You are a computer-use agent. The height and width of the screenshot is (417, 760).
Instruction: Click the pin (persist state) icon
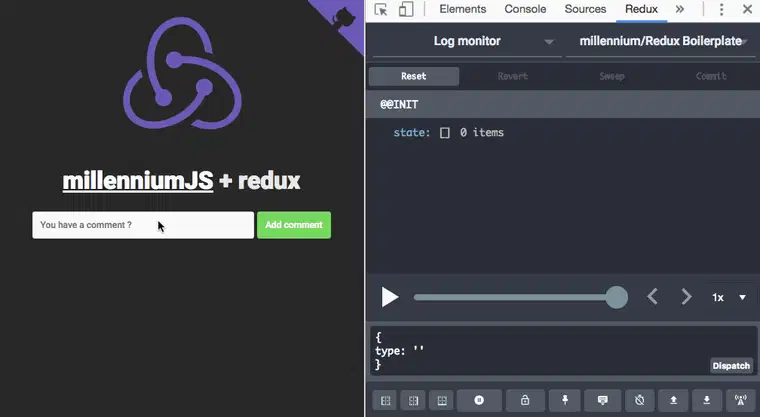coord(565,401)
